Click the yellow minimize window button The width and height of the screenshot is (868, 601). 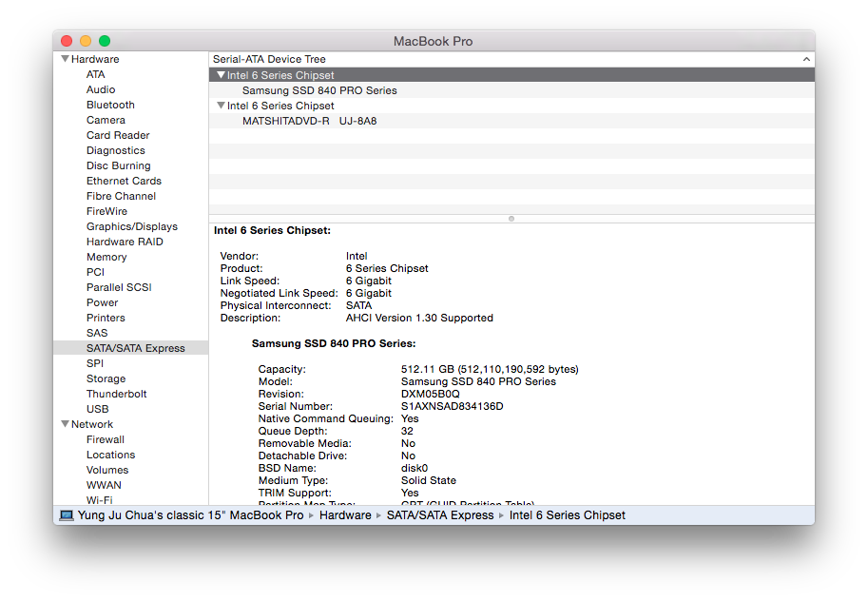tap(86, 41)
